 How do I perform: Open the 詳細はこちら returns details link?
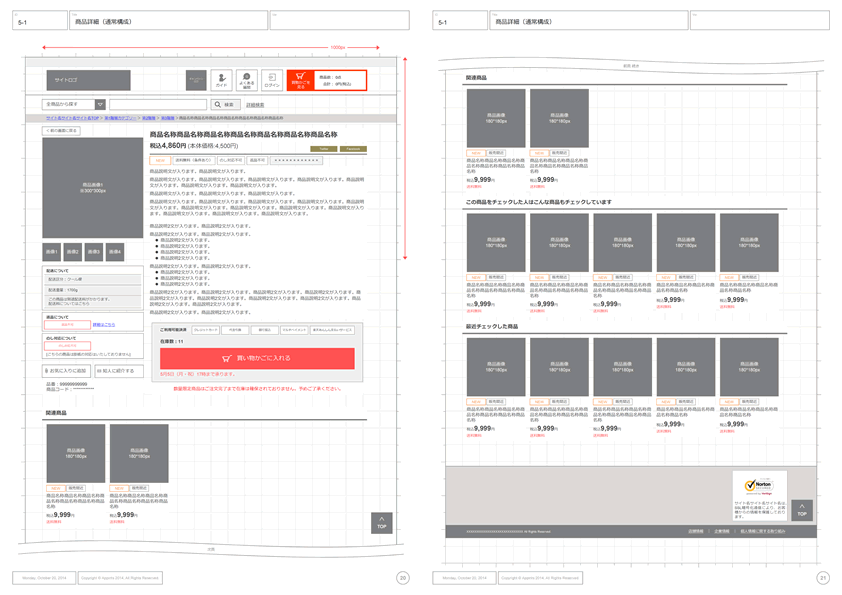pos(104,325)
